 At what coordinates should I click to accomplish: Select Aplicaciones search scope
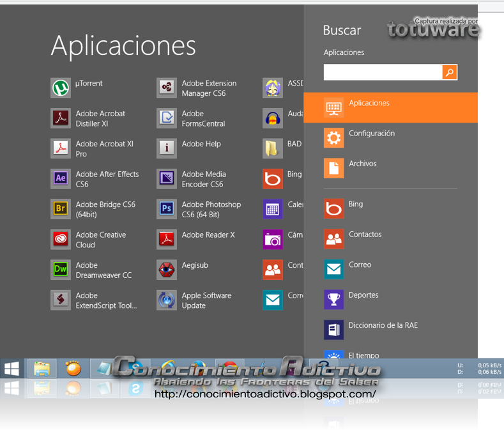390,107
